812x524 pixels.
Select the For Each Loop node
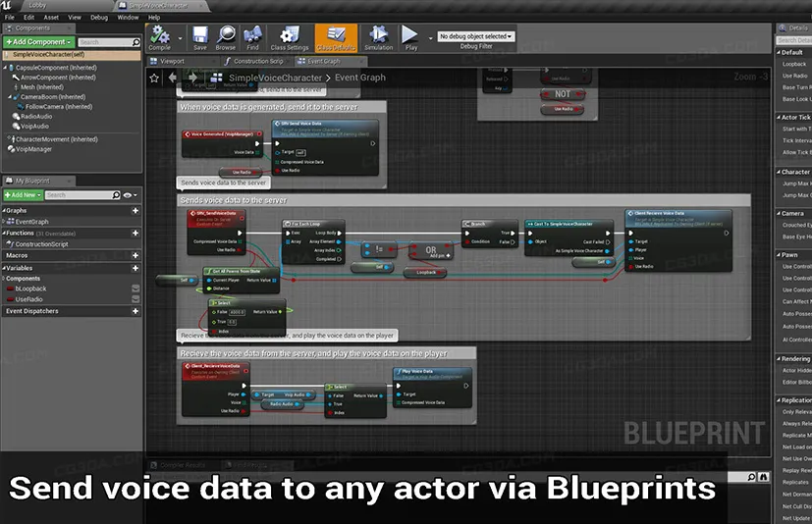pos(313,242)
